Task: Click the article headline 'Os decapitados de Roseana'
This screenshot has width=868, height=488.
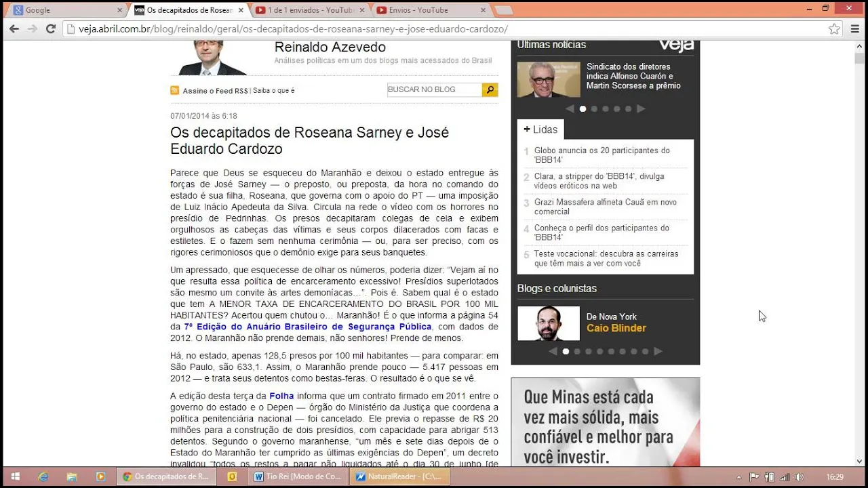Action: point(309,140)
